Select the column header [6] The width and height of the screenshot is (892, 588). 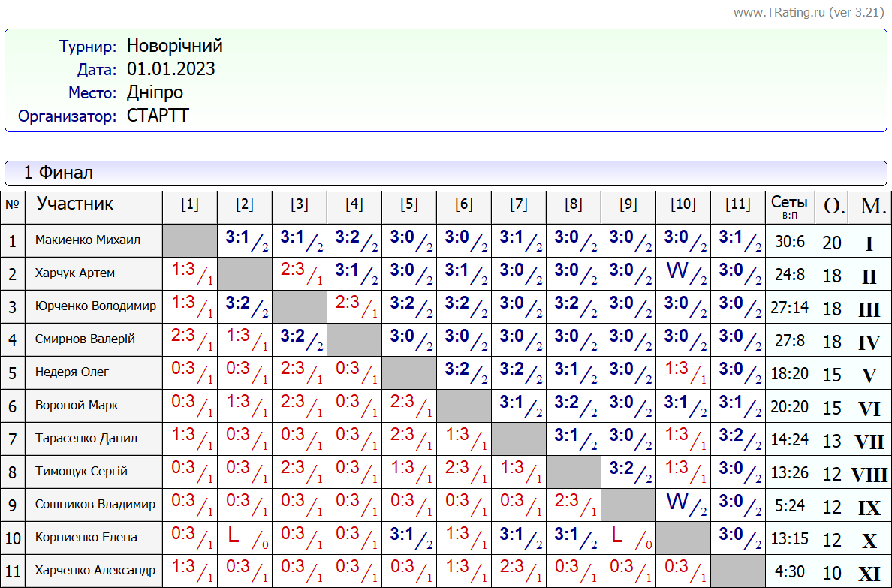point(464,204)
